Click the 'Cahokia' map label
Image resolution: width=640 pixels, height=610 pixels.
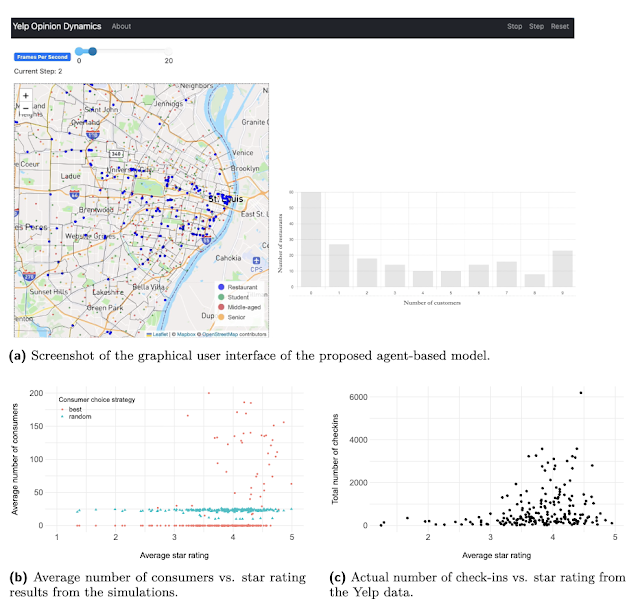tap(228, 258)
